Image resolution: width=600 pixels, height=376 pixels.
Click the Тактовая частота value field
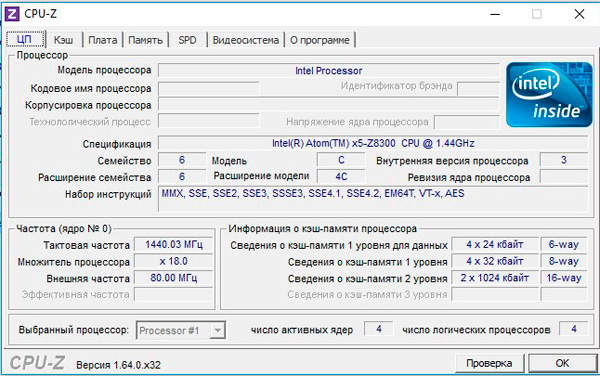pyautogui.click(x=174, y=244)
